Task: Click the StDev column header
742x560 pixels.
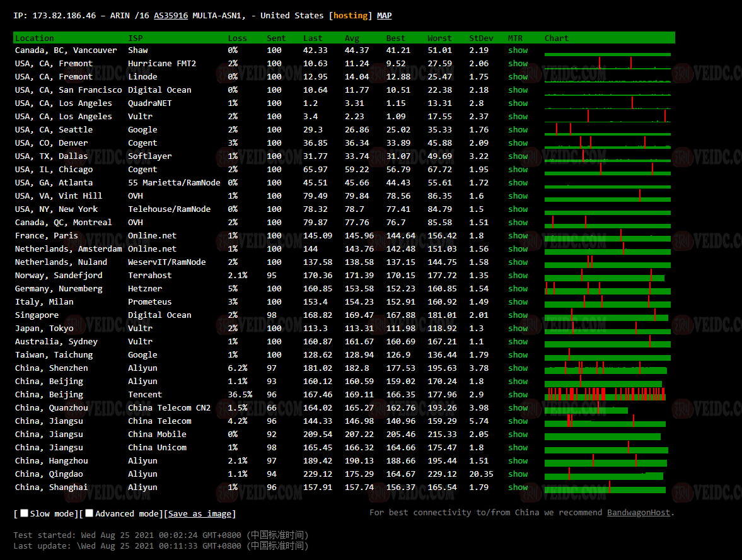Action: [481, 38]
